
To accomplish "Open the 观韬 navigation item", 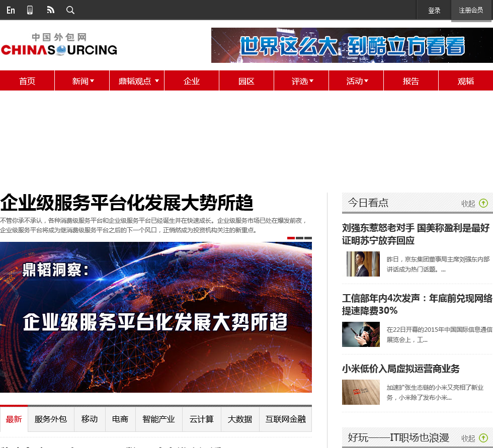I will click(x=466, y=81).
